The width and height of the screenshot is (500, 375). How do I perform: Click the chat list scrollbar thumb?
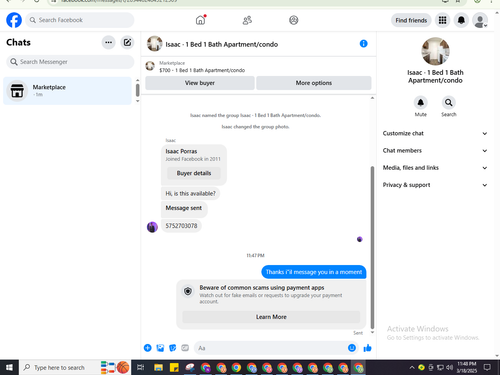(137, 90)
